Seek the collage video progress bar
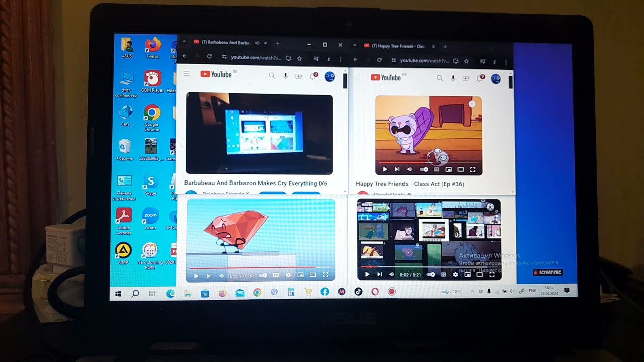Screen dimensions: 644x362 tap(429, 267)
